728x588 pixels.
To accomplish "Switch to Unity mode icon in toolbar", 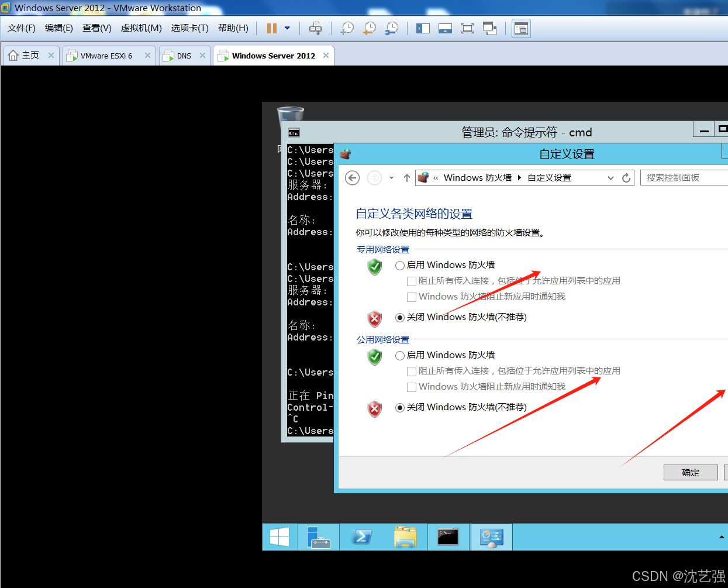I will pyautogui.click(x=489, y=28).
